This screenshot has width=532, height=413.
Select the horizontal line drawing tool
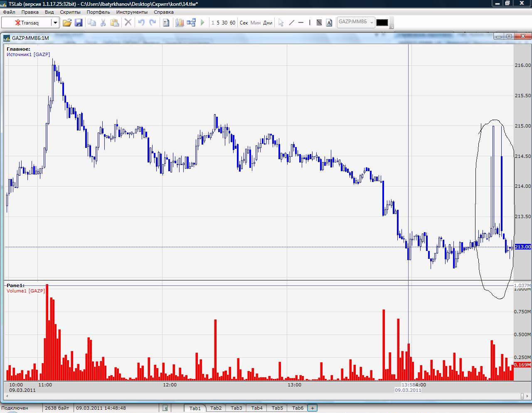point(301,22)
